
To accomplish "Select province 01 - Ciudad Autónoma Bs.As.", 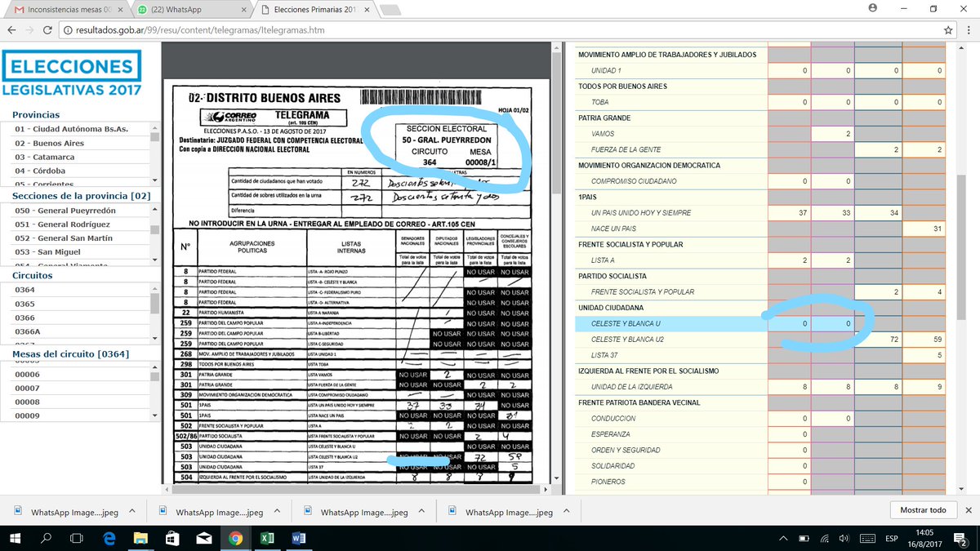I will [x=73, y=130].
